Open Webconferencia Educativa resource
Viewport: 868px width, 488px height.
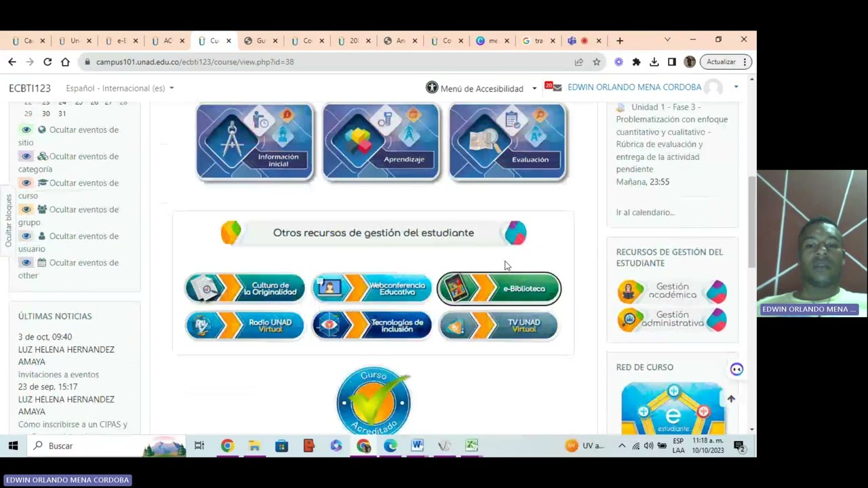pos(372,289)
